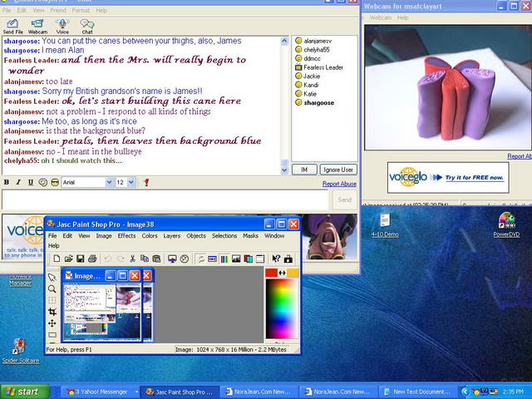Image resolution: width=532 pixels, height=399 pixels.
Task: Click the red exclamation buzz icon
Action: [x=146, y=182]
